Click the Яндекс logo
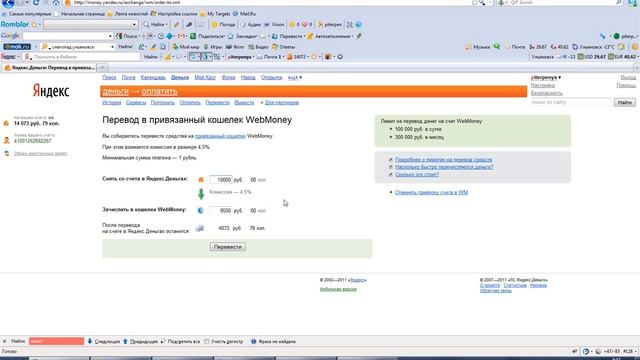This screenshot has height=360, width=640. pos(51,91)
